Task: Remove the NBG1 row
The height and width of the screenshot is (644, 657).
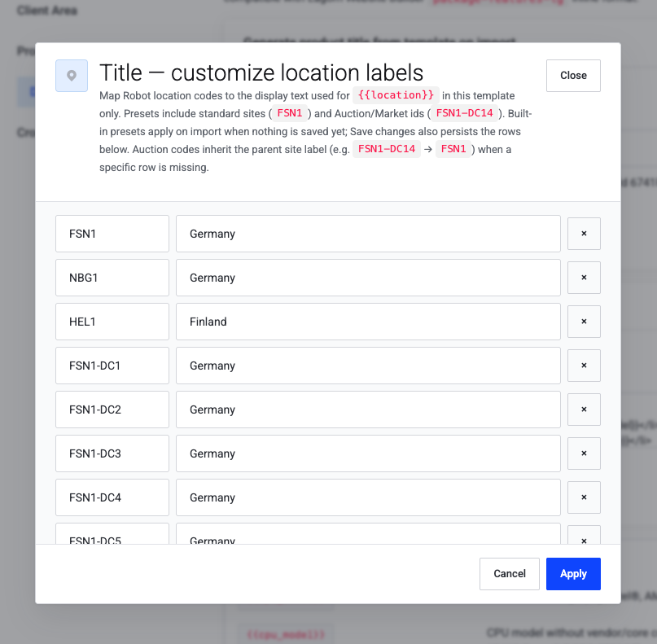Action: point(584,278)
